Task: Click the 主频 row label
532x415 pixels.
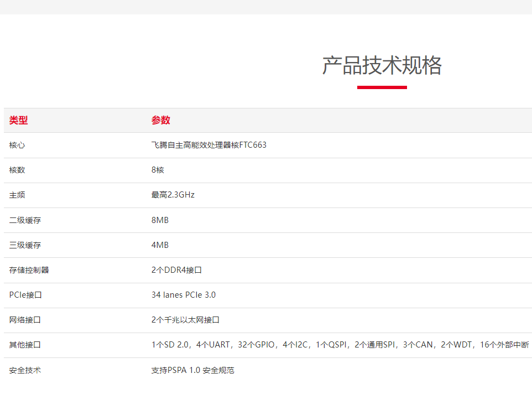Action: click(x=17, y=195)
